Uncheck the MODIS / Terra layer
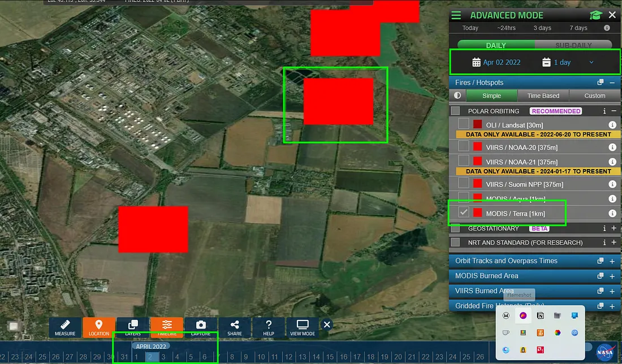This screenshot has height=364, width=622. (x=463, y=213)
